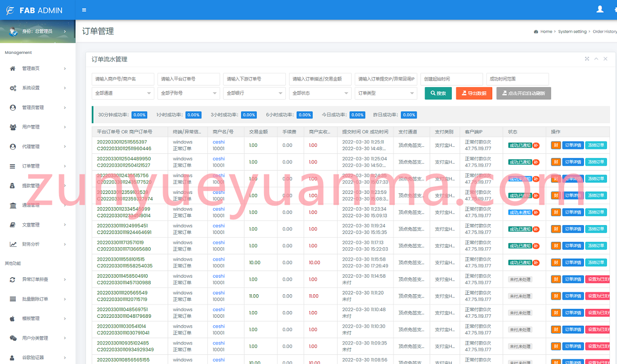Click the gears icon for 系统设置
This screenshot has width=617, height=364.
coord(13,88)
